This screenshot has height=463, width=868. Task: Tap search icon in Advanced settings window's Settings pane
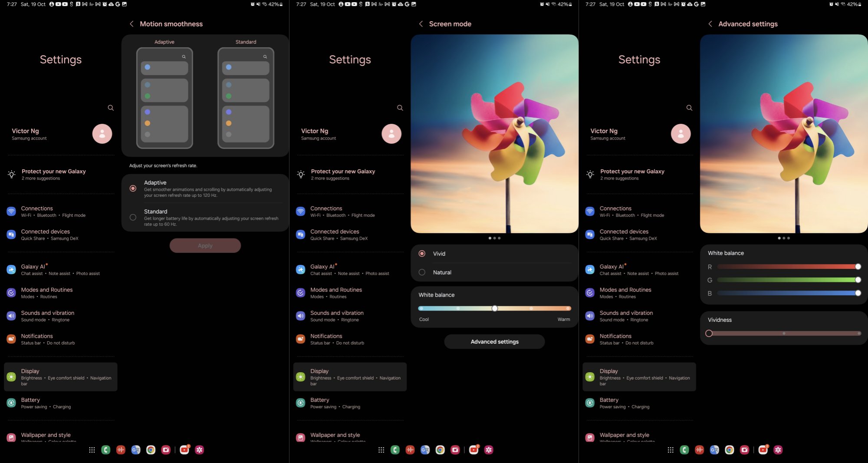[689, 108]
